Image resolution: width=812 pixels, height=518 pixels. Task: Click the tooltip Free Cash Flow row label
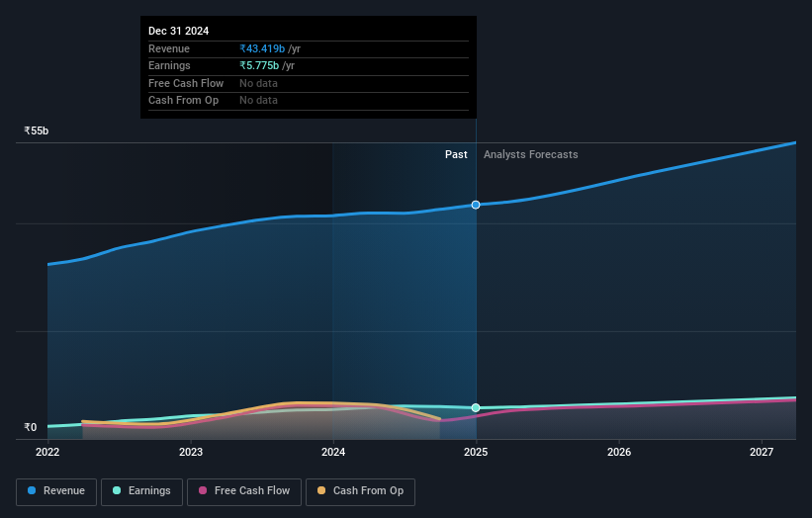click(186, 83)
